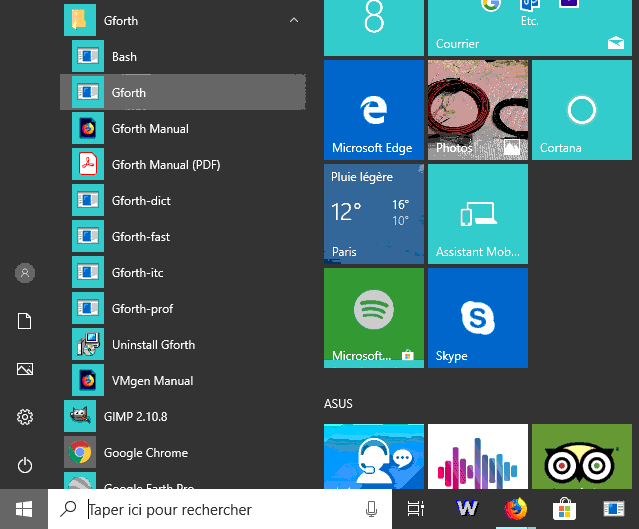Click the microphone icon in search box
The image size is (639, 529).
point(371,509)
